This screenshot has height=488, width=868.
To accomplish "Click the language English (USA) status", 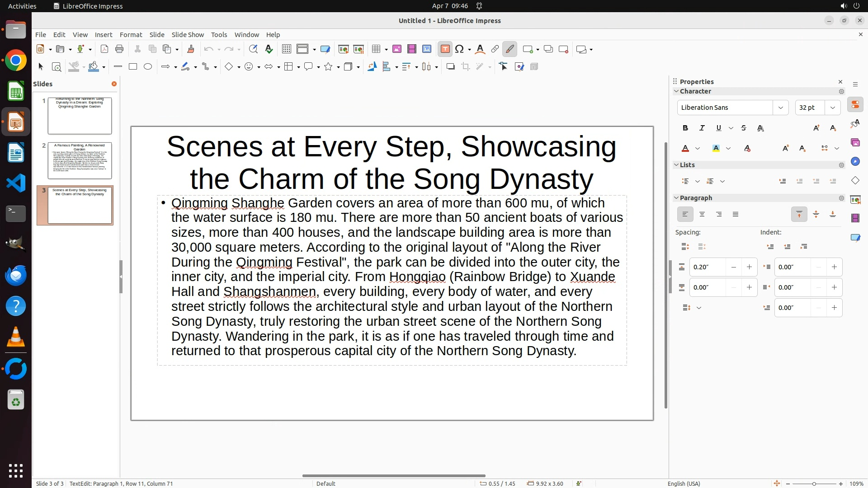I will (x=684, y=483).
